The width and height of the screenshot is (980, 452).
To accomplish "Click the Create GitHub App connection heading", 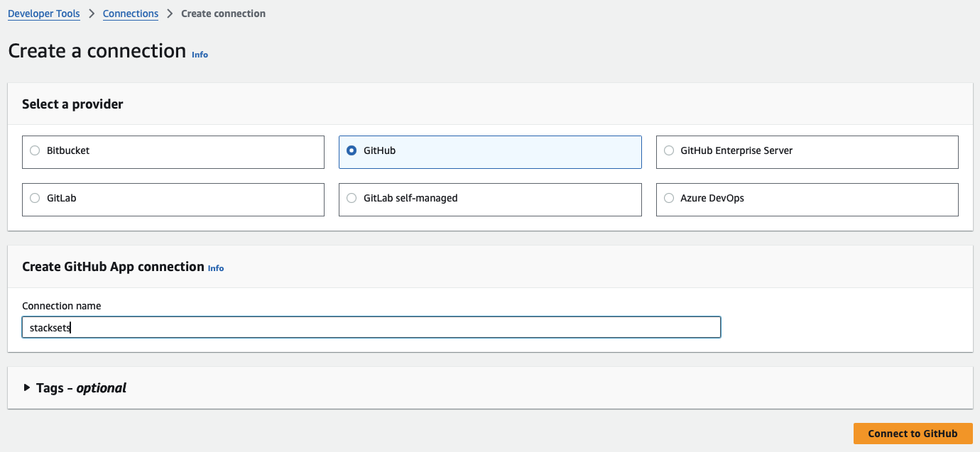I will pyautogui.click(x=113, y=267).
